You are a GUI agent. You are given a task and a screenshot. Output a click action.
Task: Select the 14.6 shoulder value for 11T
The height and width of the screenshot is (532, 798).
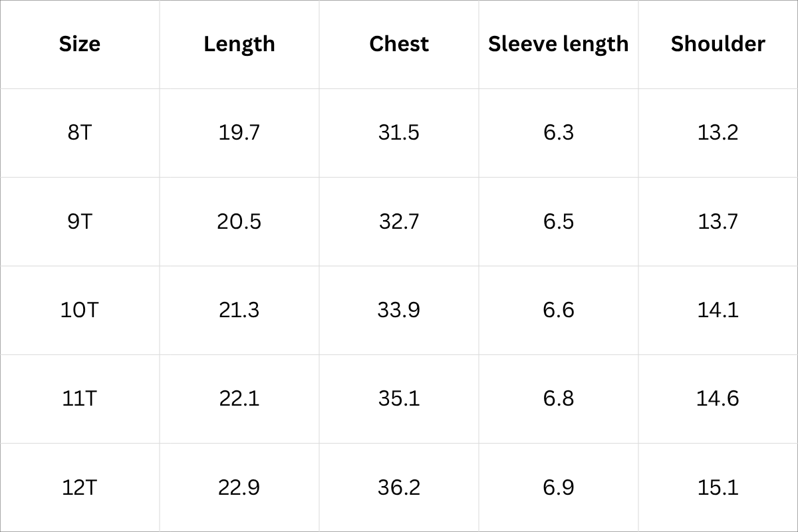point(718,398)
